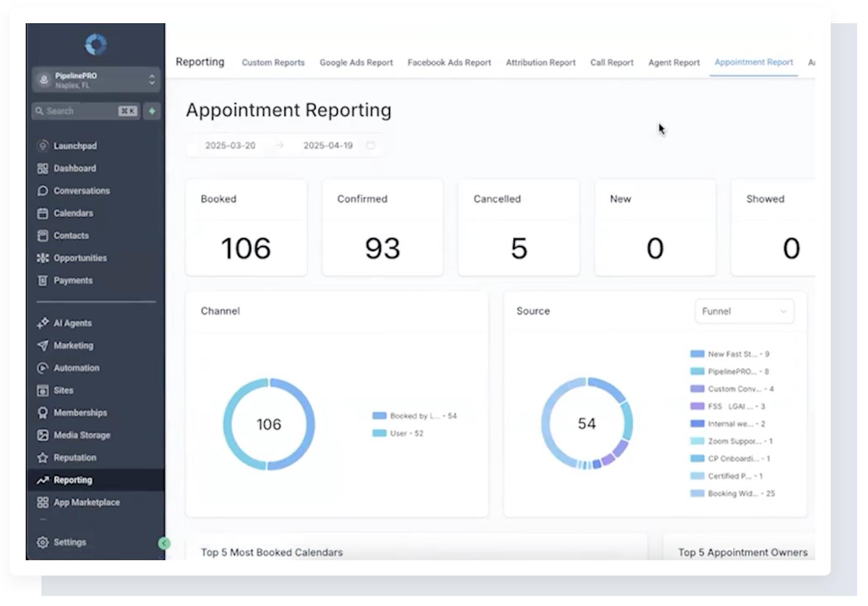The height and width of the screenshot is (606, 868).
Task: Switch to Google Ads Report tab
Action: (x=356, y=63)
